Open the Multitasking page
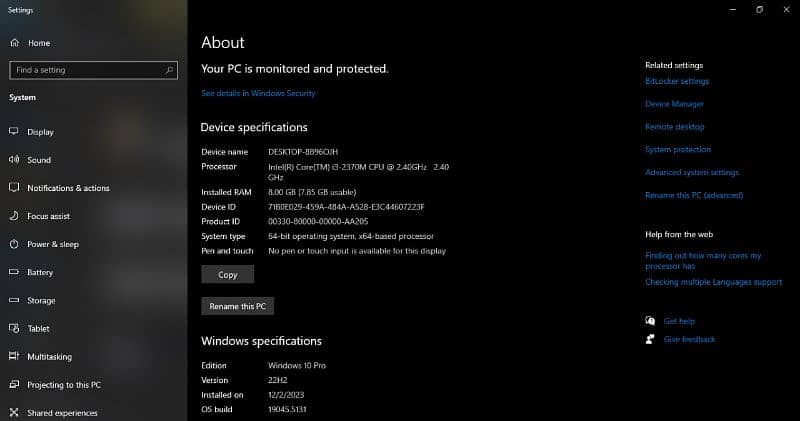The image size is (800, 421). pos(49,356)
